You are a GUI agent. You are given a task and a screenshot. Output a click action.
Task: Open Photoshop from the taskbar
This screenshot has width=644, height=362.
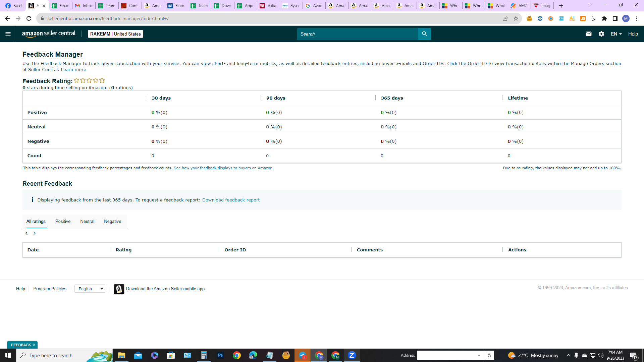[220, 355]
